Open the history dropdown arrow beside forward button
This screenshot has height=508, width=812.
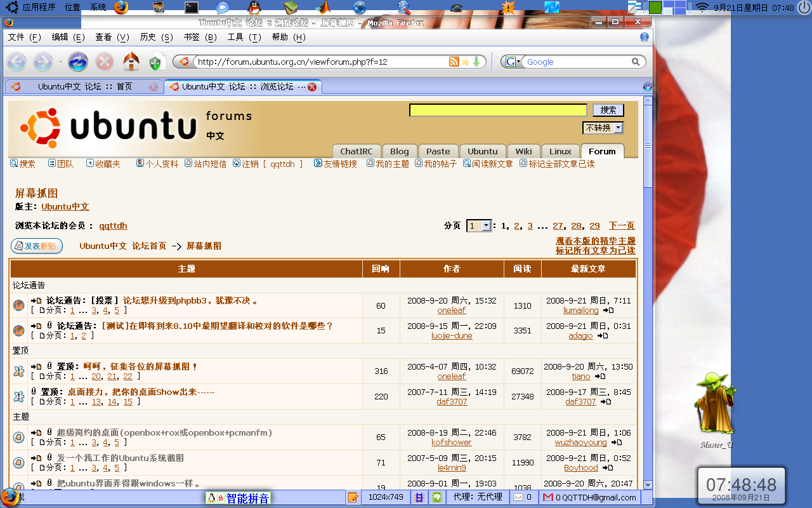pos(60,62)
